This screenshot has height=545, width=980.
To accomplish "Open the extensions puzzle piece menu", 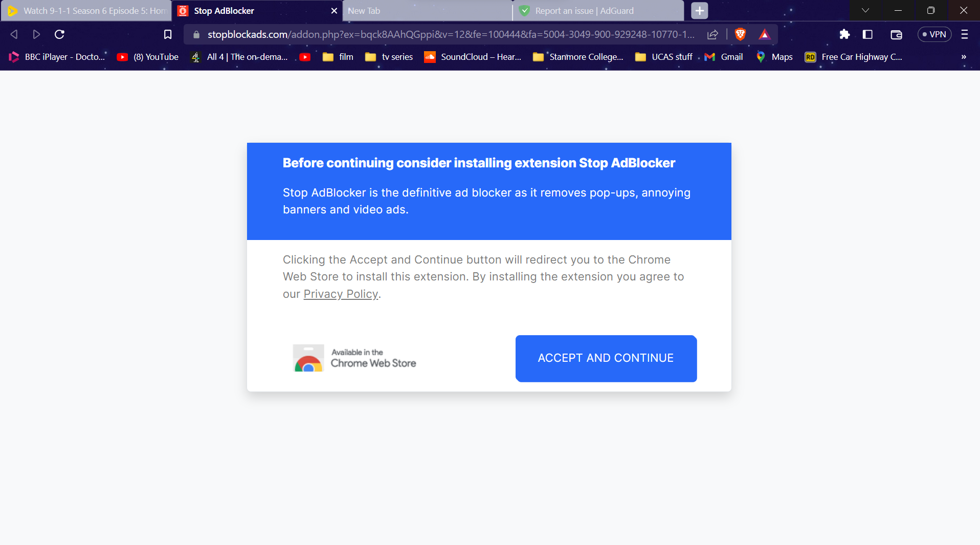I will coord(844,34).
